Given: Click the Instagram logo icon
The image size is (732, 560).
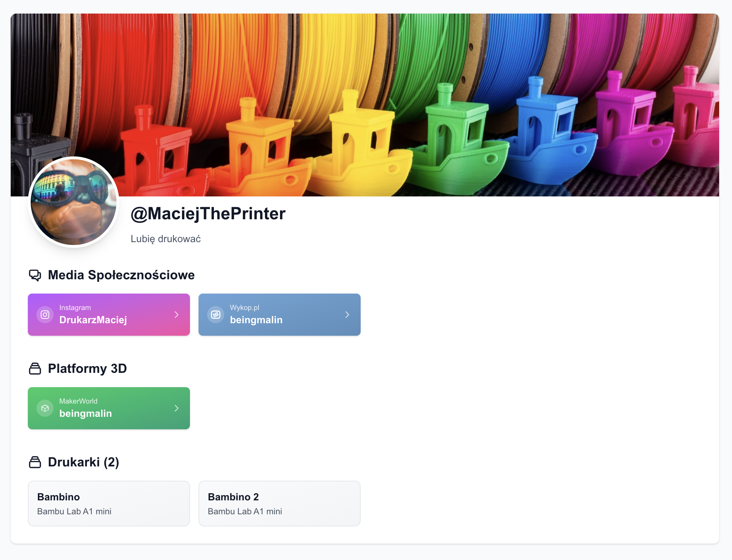Looking at the screenshot, I should (x=45, y=315).
